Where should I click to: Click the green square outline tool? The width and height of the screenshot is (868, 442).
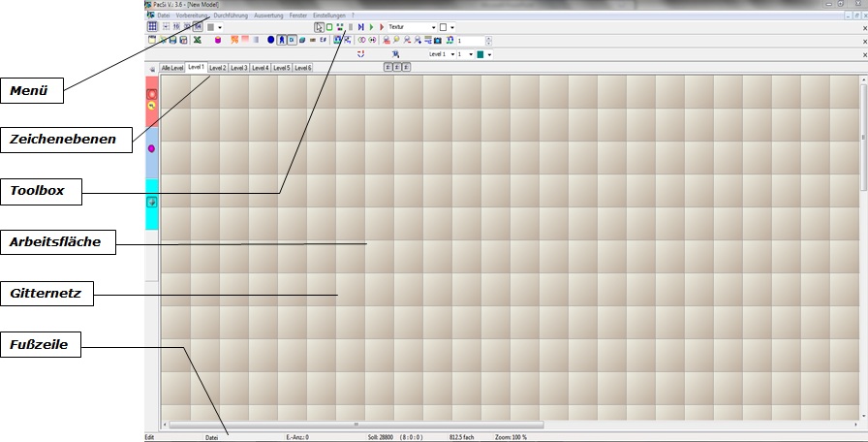329,26
